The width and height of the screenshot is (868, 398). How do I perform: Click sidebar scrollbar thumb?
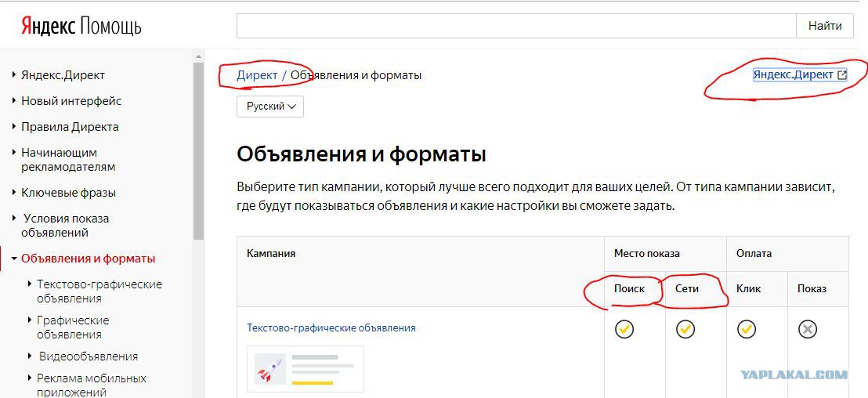pos(198,150)
